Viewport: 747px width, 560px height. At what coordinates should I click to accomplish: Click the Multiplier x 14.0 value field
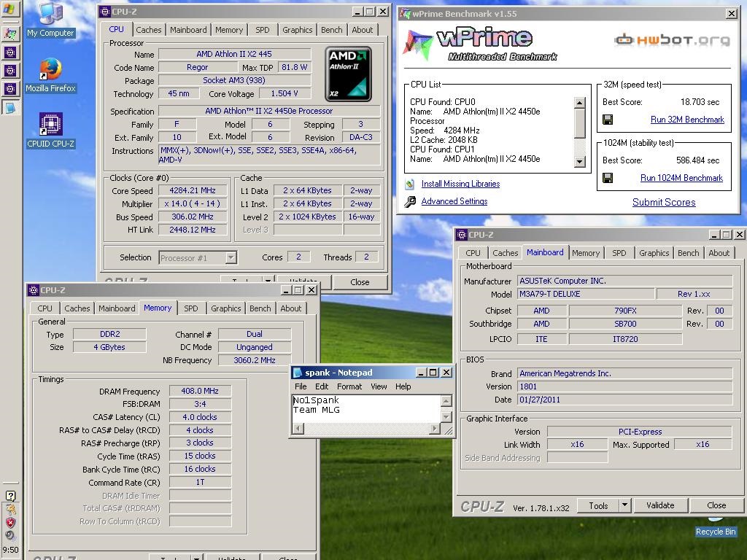click(x=193, y=204)
